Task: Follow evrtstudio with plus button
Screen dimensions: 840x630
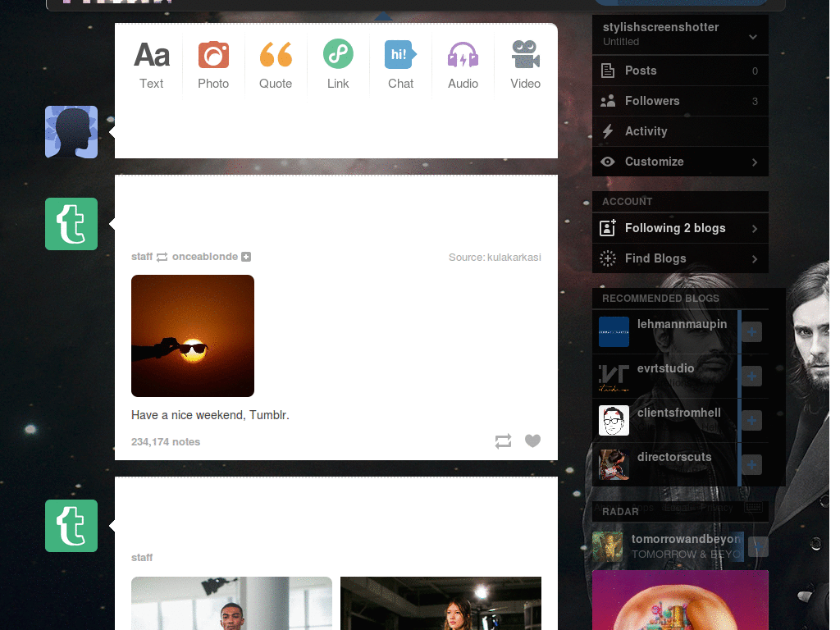Action: 751,376
